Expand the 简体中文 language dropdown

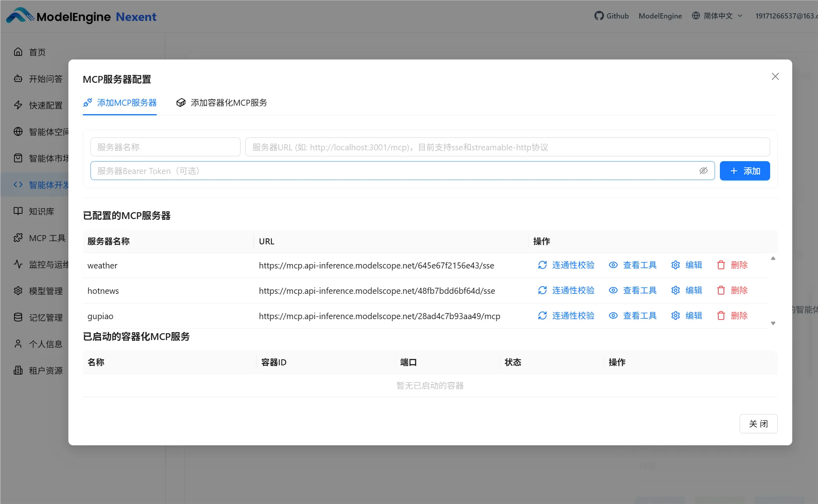click(x=717, y=16)
